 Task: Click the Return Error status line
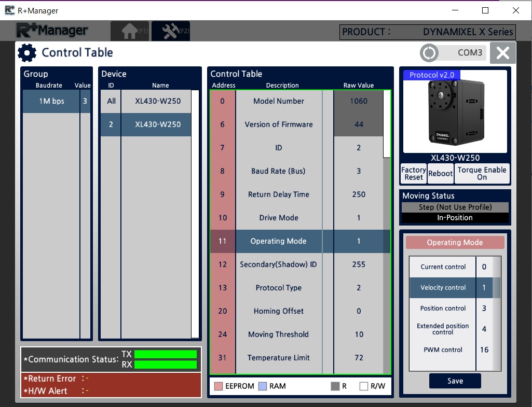coord(111,378)
